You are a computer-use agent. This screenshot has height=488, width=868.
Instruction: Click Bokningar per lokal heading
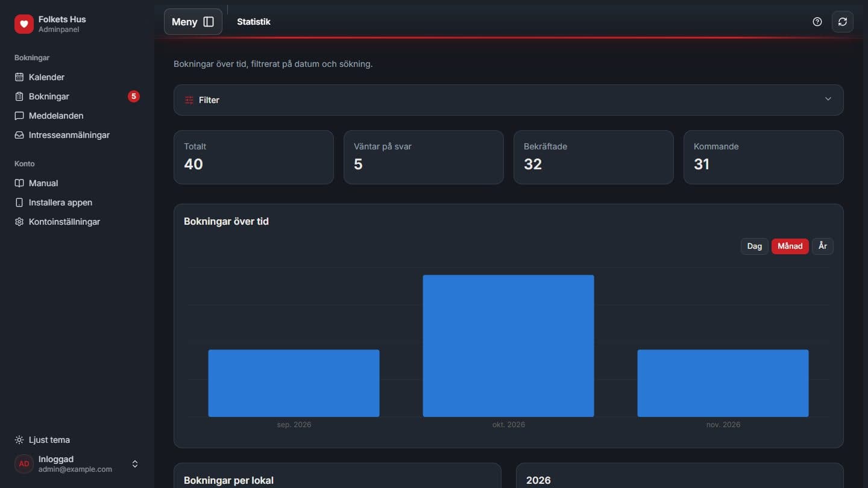coord(228,480)
